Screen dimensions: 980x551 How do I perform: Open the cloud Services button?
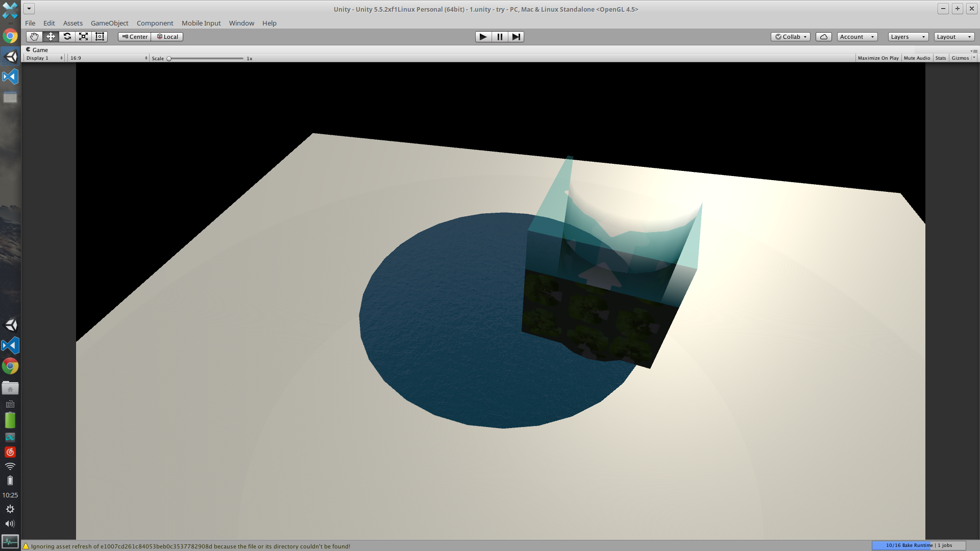pos(823,37)
